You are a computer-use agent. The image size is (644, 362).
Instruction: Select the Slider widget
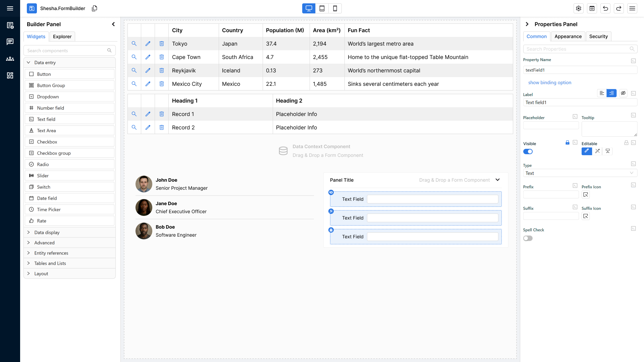[43, 176]
